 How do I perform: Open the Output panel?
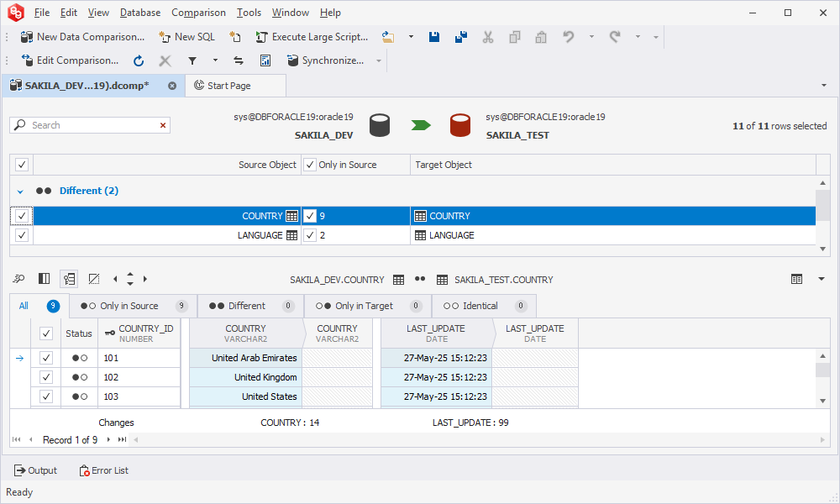(x=35, y=470)
